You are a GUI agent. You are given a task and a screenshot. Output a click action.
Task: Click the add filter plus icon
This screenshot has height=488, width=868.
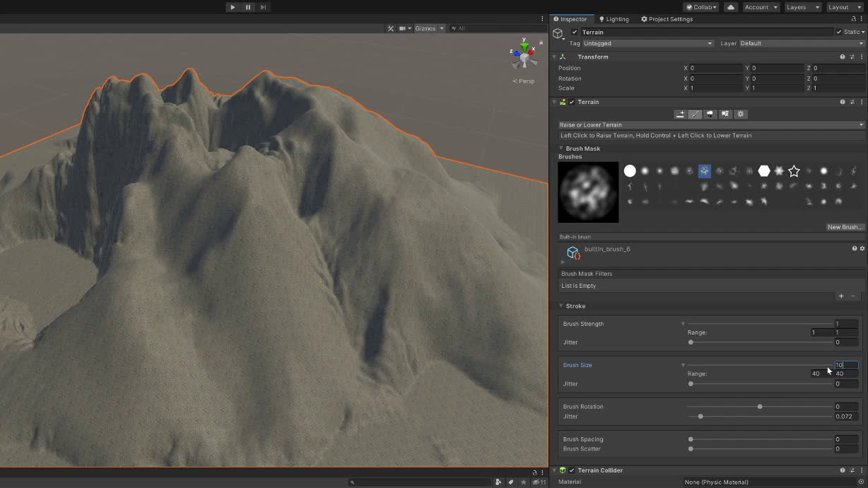pos(840,296)
